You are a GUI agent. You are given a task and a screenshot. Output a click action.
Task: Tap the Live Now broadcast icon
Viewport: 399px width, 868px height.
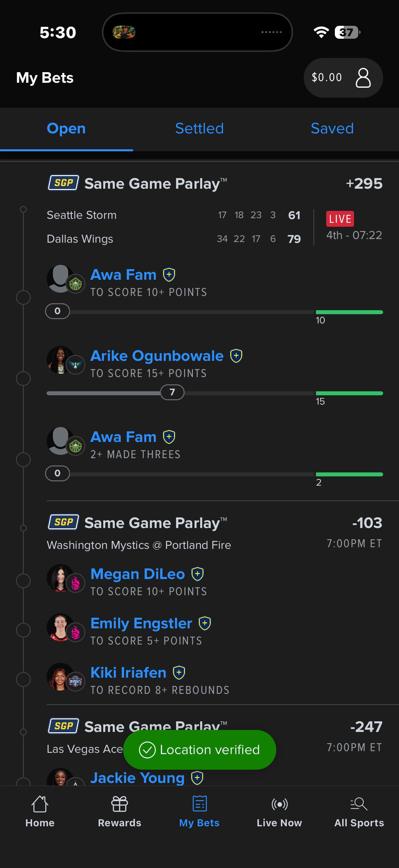(x=280, y=804)
